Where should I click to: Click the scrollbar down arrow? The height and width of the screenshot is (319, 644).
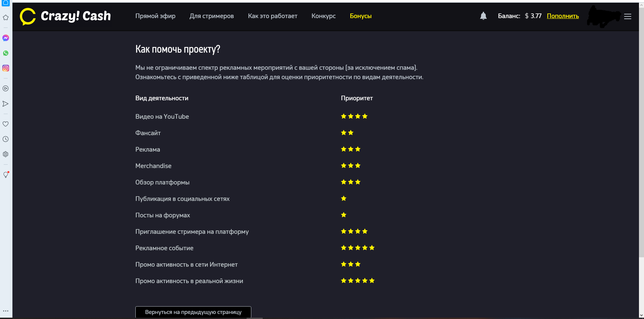pos(641,315)
